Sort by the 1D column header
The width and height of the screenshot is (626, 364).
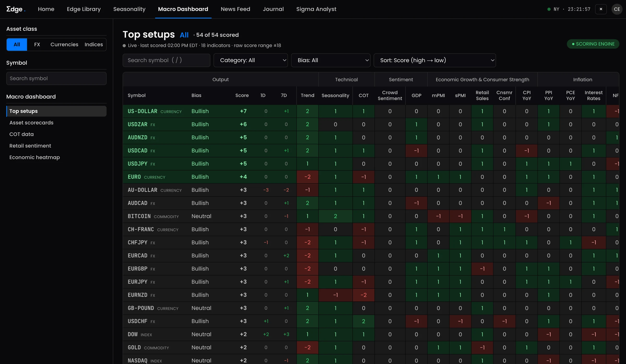point(263,95)
